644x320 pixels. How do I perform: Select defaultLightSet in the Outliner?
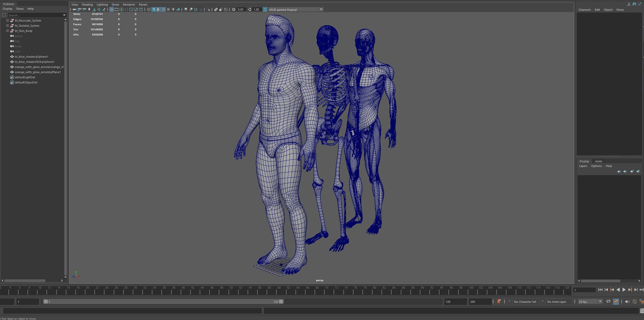click(x=25, y=77)
